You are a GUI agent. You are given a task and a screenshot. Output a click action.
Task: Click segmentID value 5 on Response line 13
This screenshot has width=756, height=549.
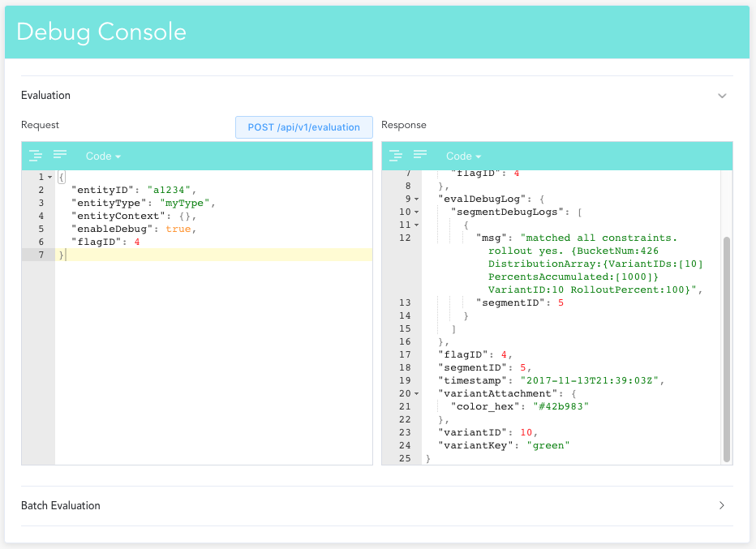pyautogui.click(x=561, y=303)
